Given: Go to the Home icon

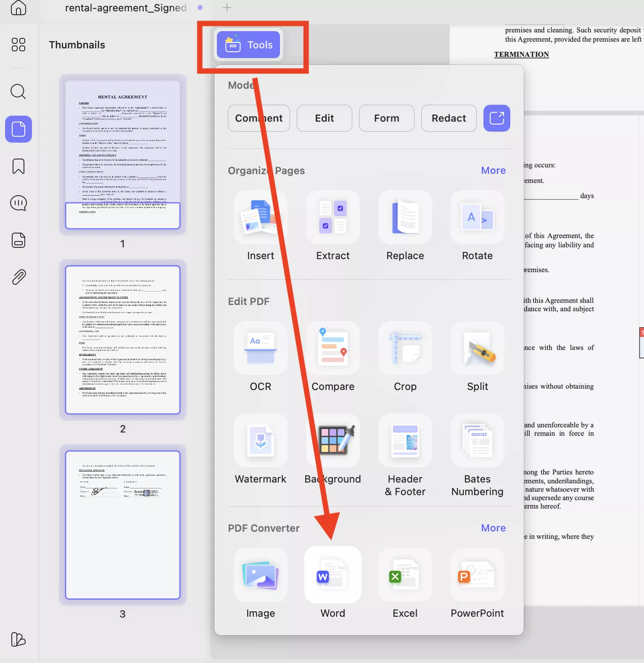Looking at the screenshot, I should coord(18,7).
